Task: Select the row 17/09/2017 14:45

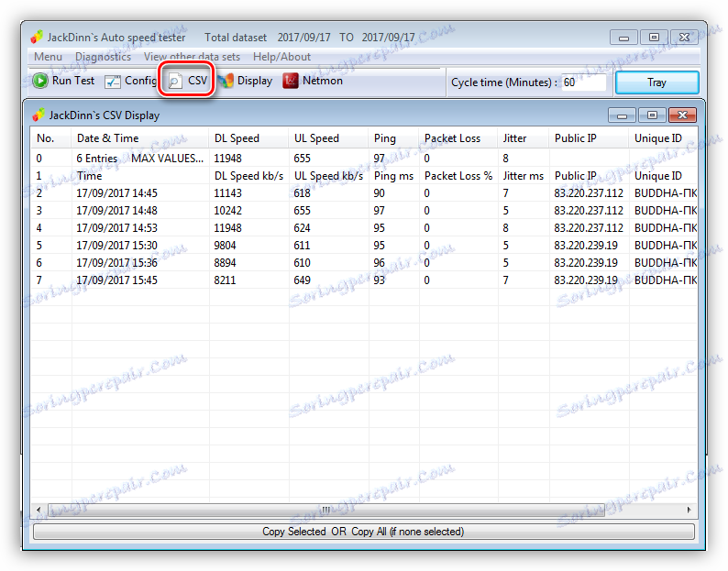Action: tap(364, 193)
